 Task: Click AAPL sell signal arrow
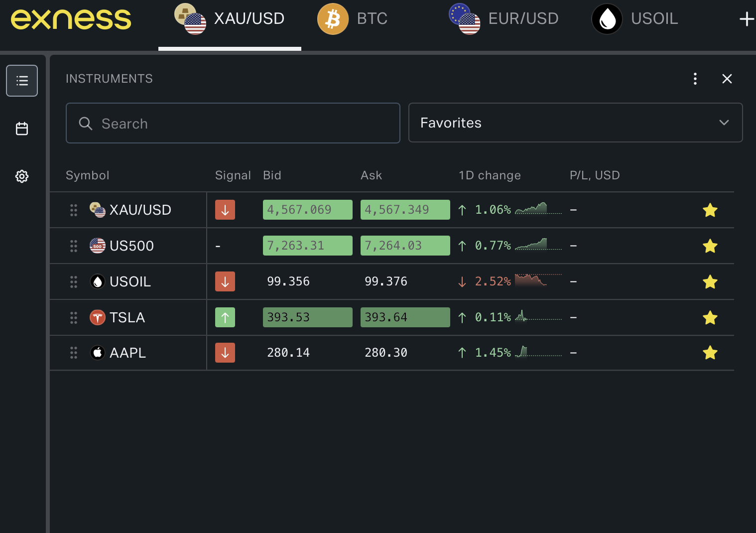[x=225, y=353]
